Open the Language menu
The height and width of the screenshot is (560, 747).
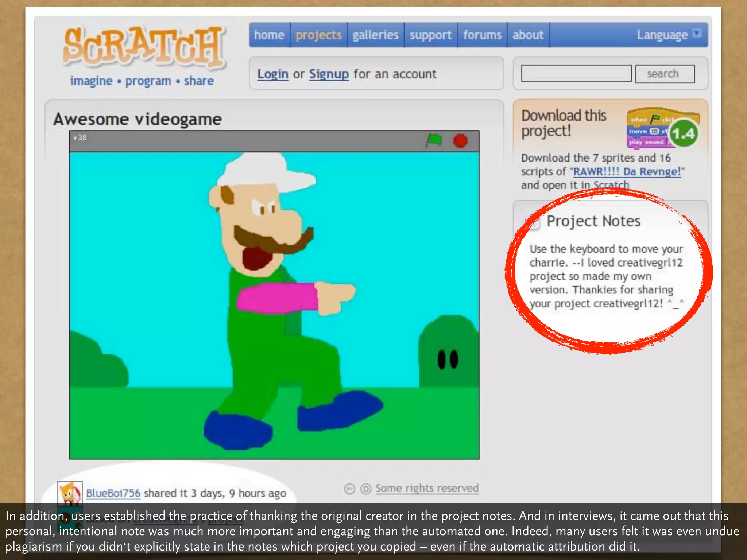(662, 35)
